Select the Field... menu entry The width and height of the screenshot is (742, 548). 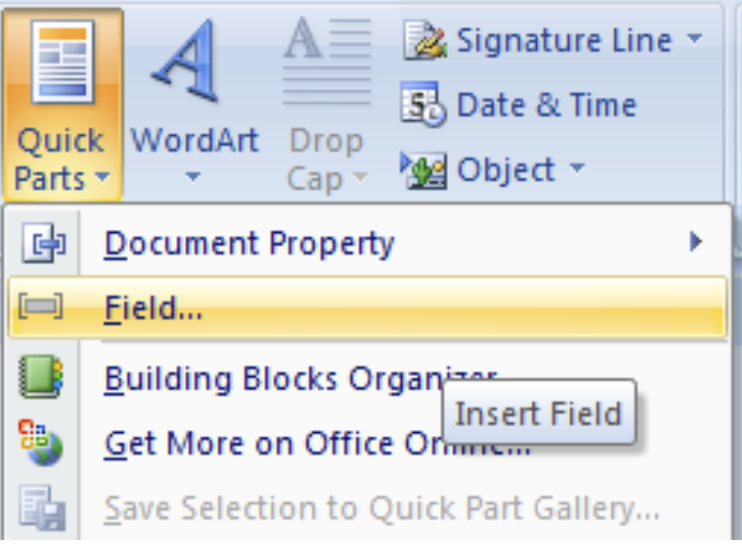coord(367,307)
